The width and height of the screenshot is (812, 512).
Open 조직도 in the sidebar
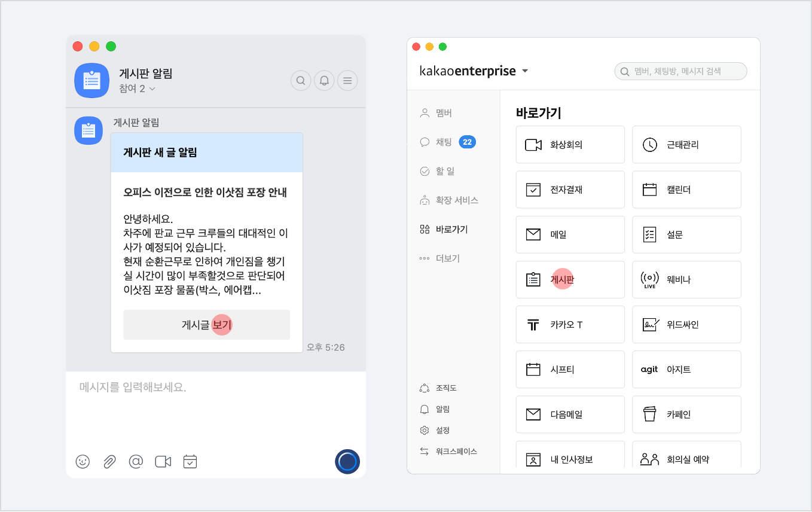point(438,388)
